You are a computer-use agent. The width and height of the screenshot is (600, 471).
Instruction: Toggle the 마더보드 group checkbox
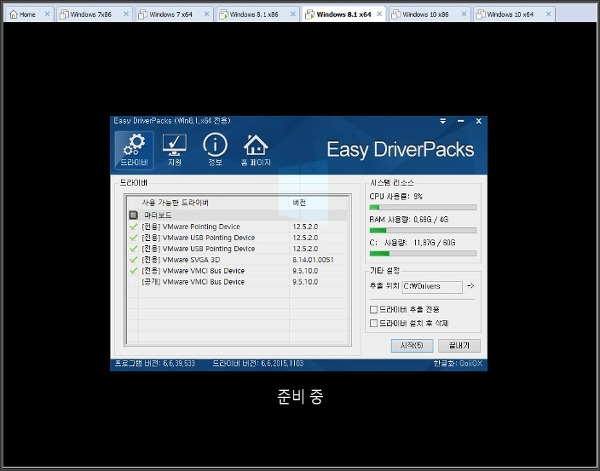click(x=133, y=215)
